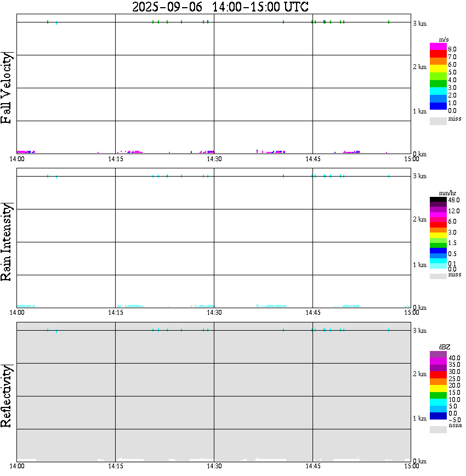Screen dimensions: 466x476
Task: Click the palest cyan swatch in the Rain Intensity legend
Action: pos(438,266)
